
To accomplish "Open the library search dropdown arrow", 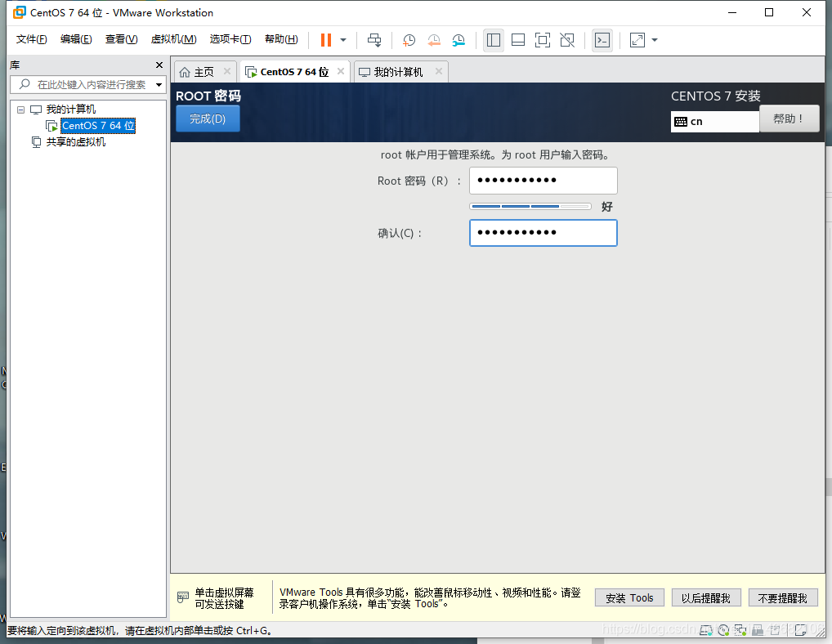I will tap(159, 85).
